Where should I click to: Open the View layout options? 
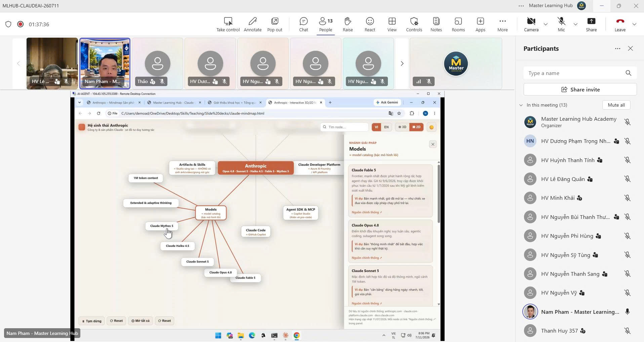[392, 25]
